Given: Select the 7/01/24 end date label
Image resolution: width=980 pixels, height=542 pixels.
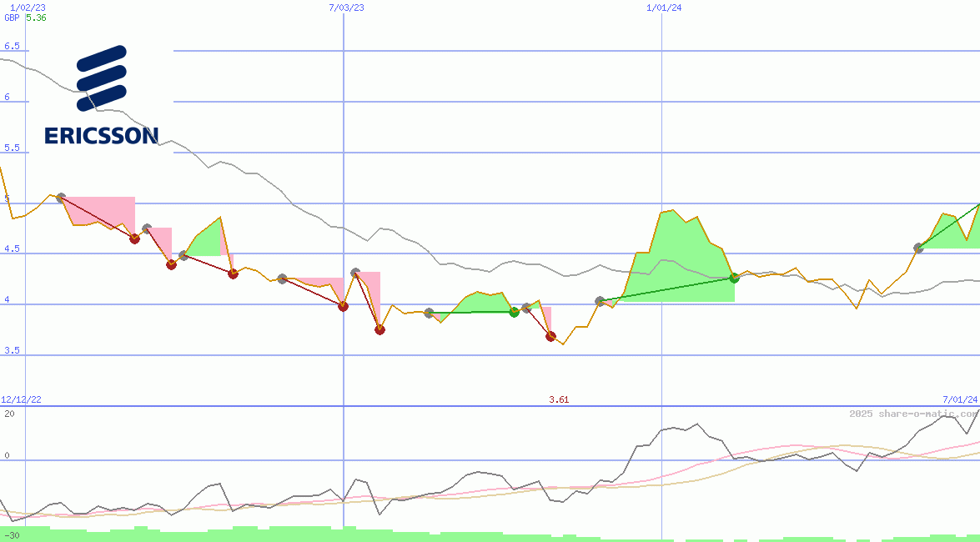Looking at the screenshot, I should point(960,400).
